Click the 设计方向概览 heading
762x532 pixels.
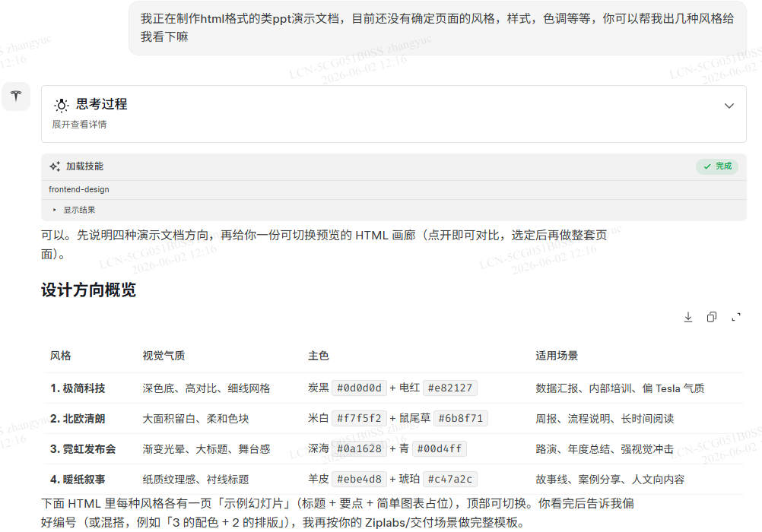click(88, 290)
